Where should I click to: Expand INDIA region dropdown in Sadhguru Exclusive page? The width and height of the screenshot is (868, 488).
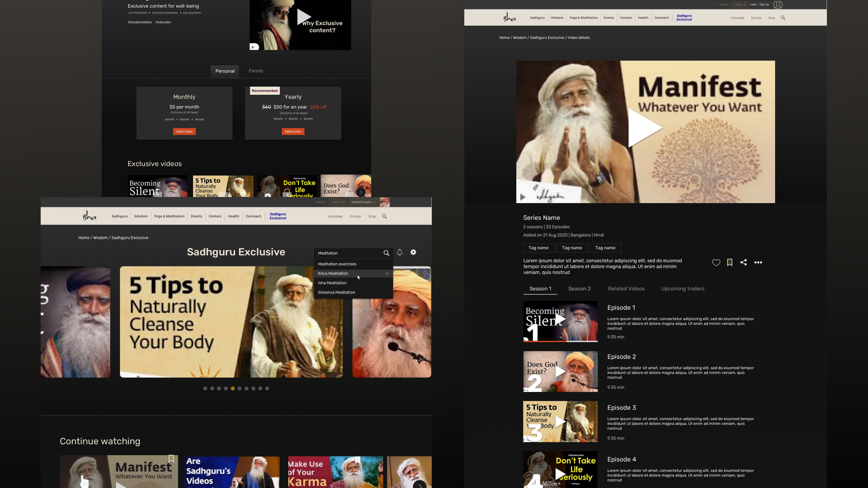pyautogui.click(x=339, y=202)
